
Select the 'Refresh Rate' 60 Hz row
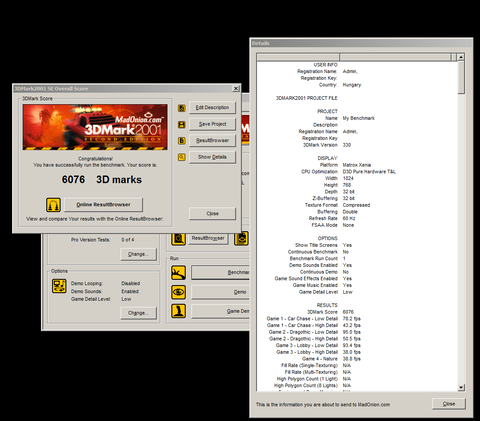332,218
